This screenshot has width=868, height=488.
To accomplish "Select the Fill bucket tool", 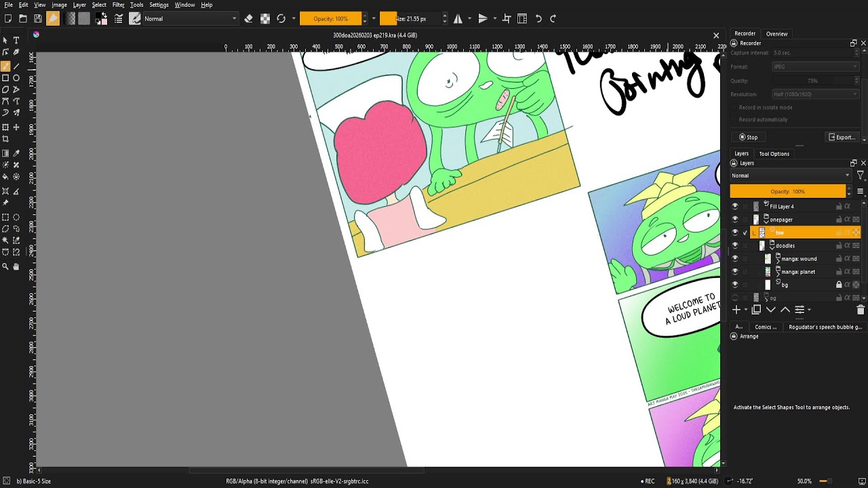I will [x=5, y=177].
